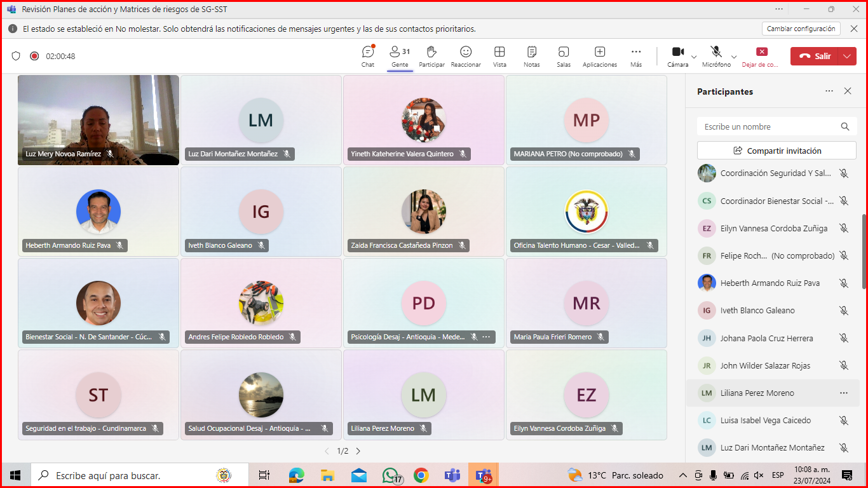Click mic icon for Heberth Armando Ruiz Pava in list
Image resolution: width=868 pixels, height=488 pixels.
pos(844,283)
